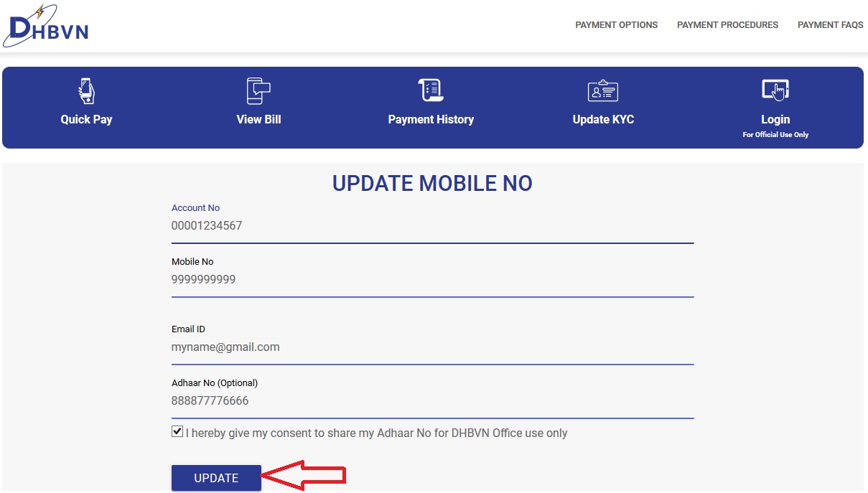Click the DHBVN logo

(45, 27)
